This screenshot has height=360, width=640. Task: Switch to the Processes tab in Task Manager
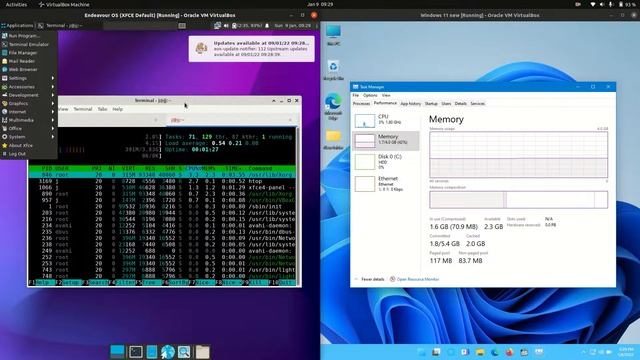coord(362,104)
